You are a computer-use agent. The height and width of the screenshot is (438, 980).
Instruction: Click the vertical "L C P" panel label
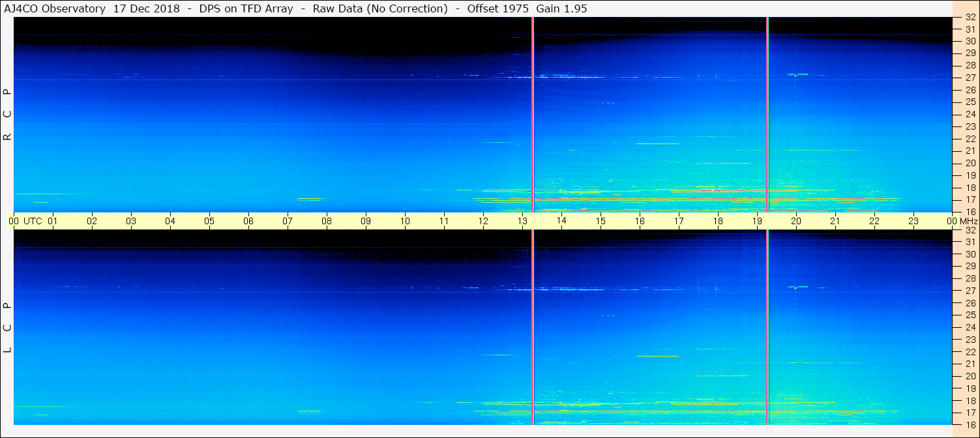[8, 328]
